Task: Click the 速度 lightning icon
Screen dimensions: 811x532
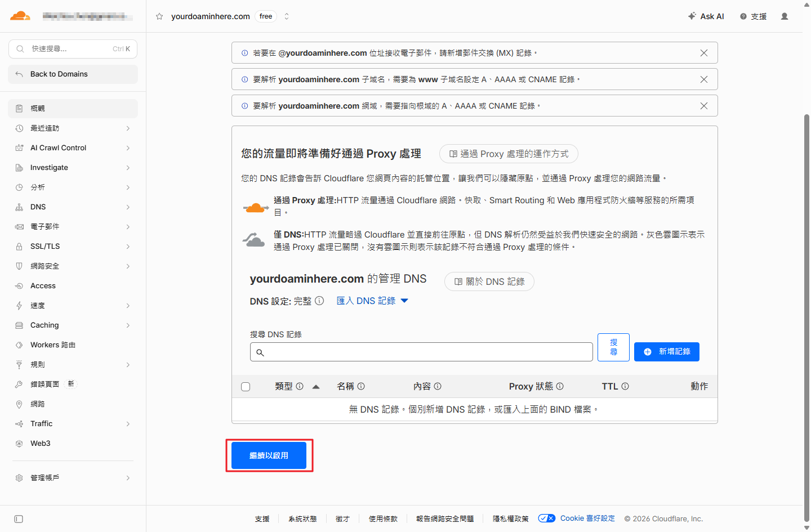Action: coord(19,306)
